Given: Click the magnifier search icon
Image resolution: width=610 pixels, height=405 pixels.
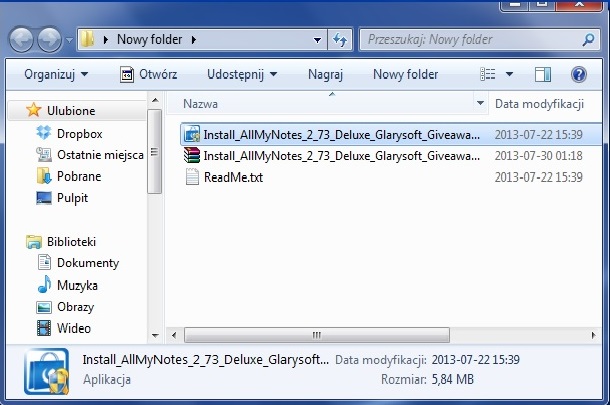Looking at the screenshot, I should click(x=589, y=39).
